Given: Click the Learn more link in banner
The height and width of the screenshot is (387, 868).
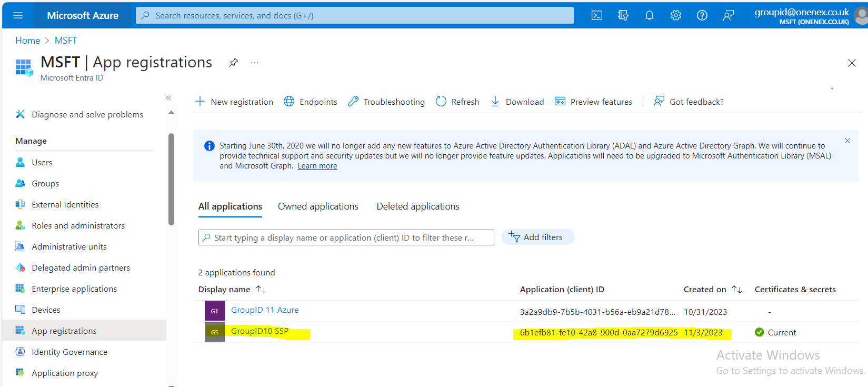Looking at the screenshot, I should point(317,166).
